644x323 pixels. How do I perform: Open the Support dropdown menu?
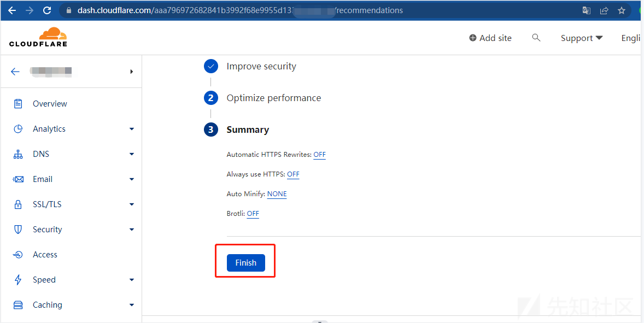coord(582,38)
